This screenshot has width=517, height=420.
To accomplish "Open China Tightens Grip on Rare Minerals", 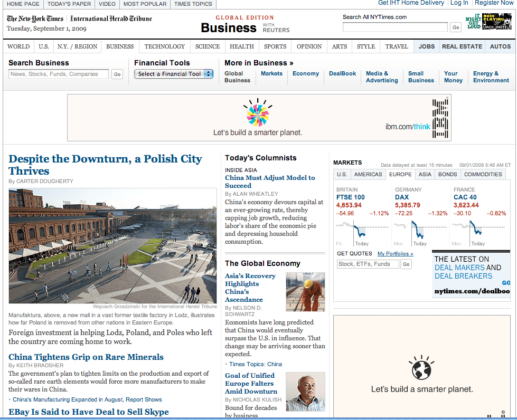I will (86, 357).
